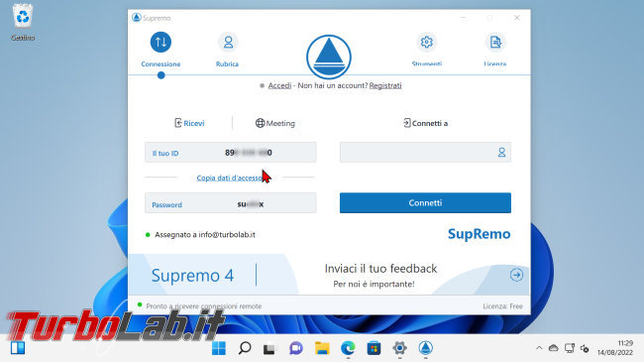Click the network tray icon

click(570, 348)
